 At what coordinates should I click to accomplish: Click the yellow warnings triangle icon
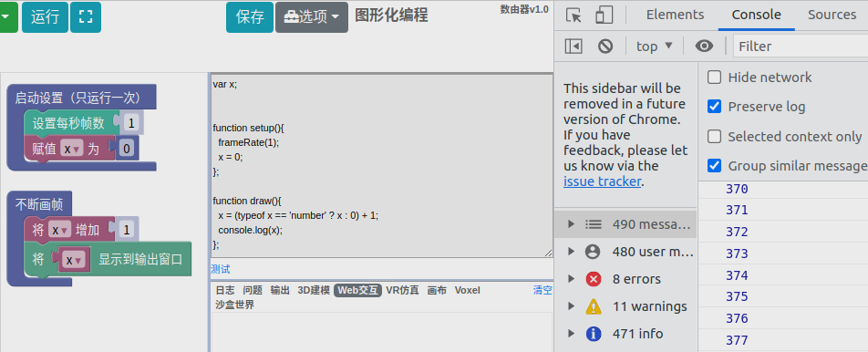click(x=594, y=306)
